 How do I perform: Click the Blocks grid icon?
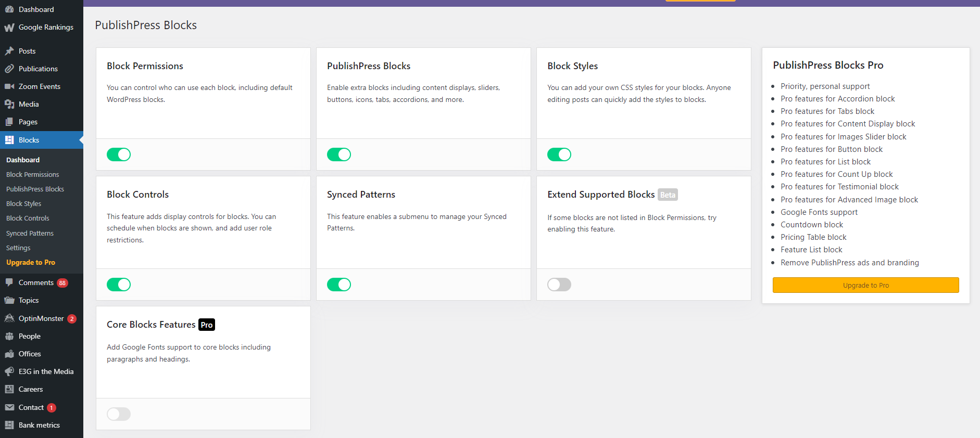[x=9, y=140]
